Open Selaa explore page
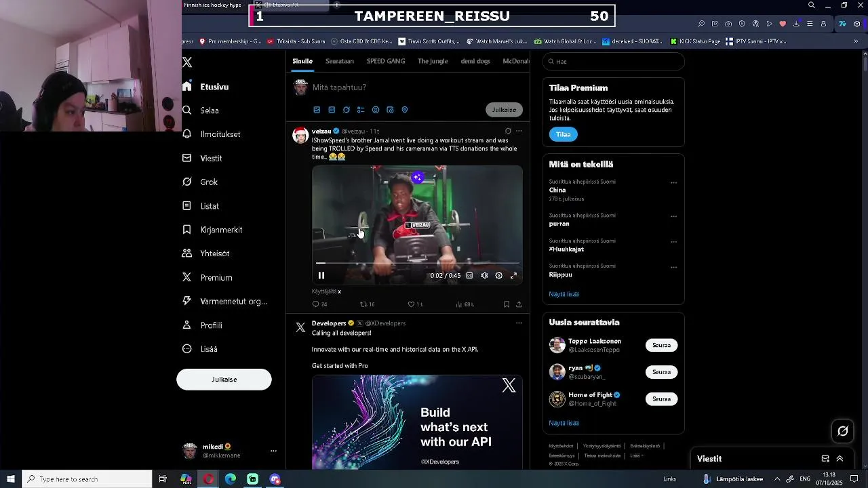 click(x=201, y=110)
